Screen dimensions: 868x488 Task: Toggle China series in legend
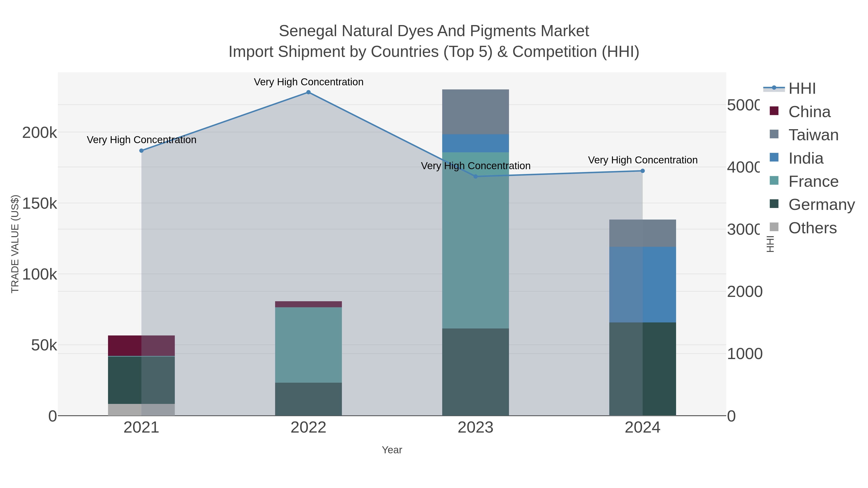point(800,112)
